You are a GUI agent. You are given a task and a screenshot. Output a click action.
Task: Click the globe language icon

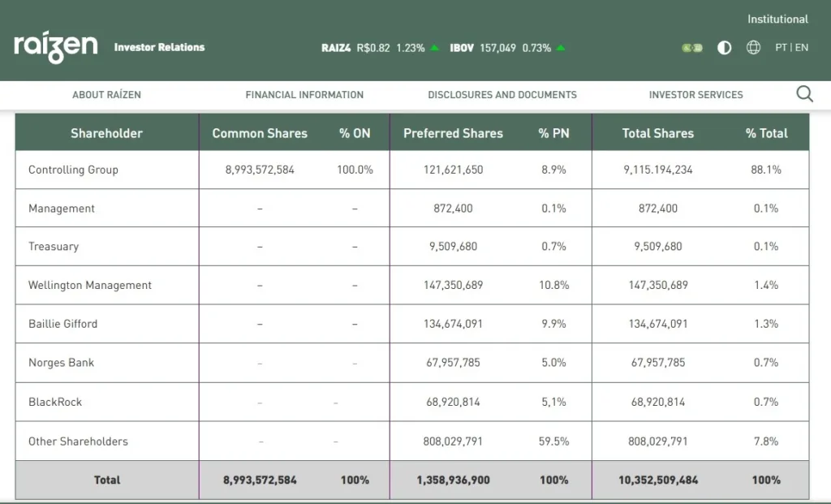(753, 47)
